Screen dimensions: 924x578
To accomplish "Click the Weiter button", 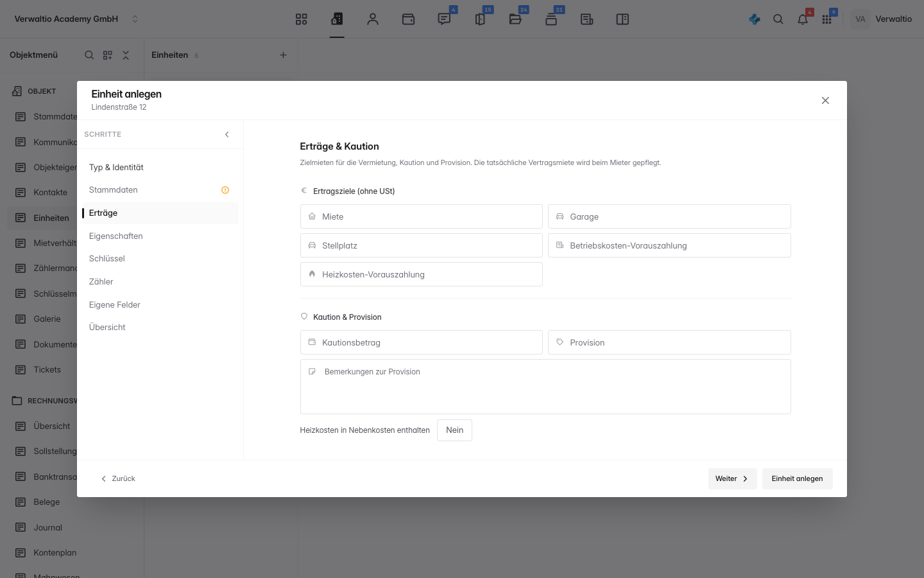I will click(x=732, y=478).
